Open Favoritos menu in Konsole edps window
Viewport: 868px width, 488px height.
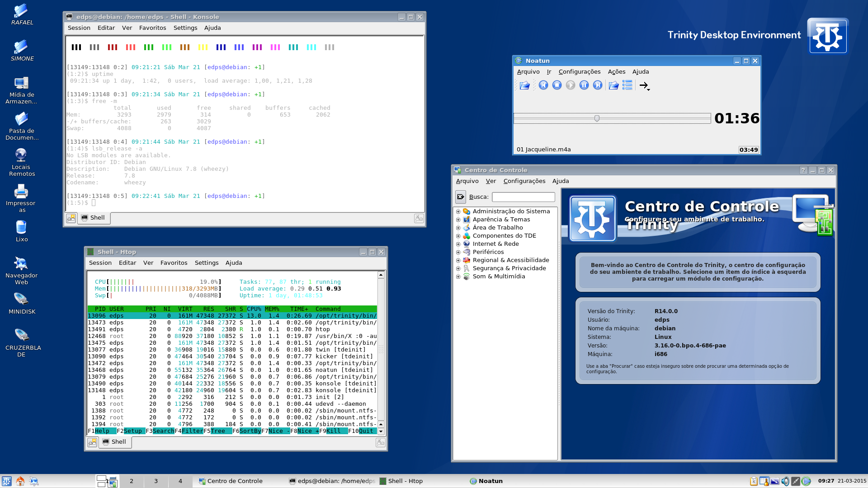click(x=152, y=28)
